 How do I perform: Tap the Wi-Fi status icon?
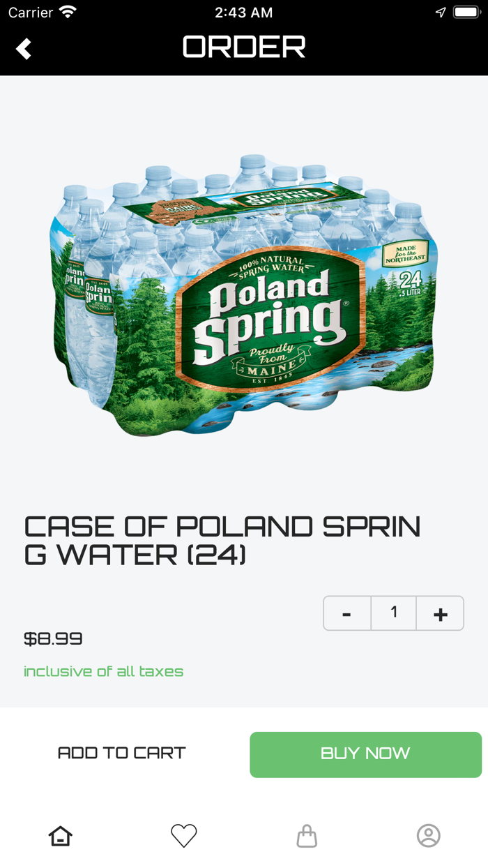pyautogui.click(x=68, y=12)
